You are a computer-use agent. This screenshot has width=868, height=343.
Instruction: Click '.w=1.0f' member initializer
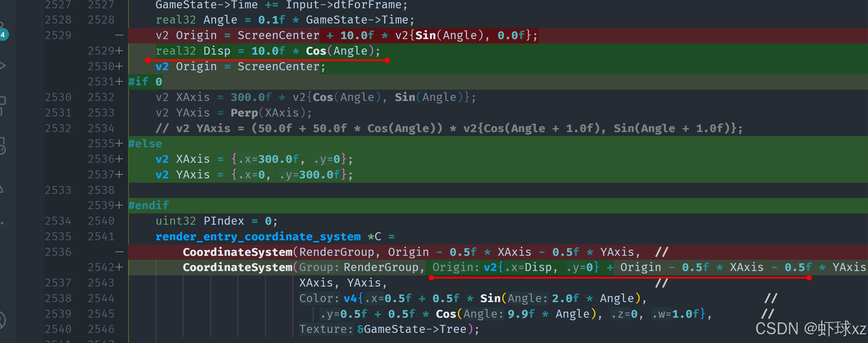coord(675,314)
